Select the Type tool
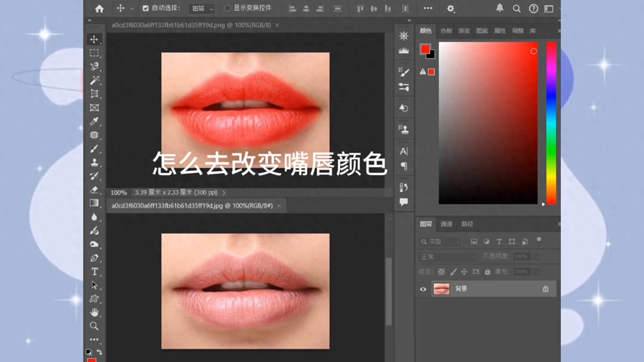Viewport: 644px width, 362px height. click(94, 271)
